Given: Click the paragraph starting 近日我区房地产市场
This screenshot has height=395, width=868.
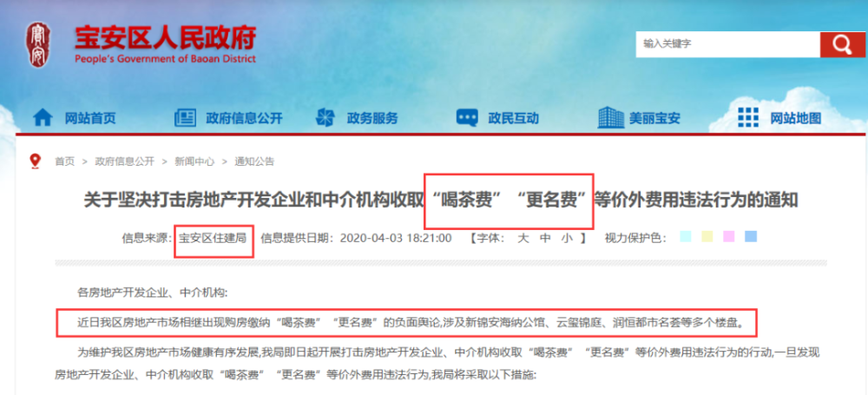Looking at the screenshot, I should (409, 322).
